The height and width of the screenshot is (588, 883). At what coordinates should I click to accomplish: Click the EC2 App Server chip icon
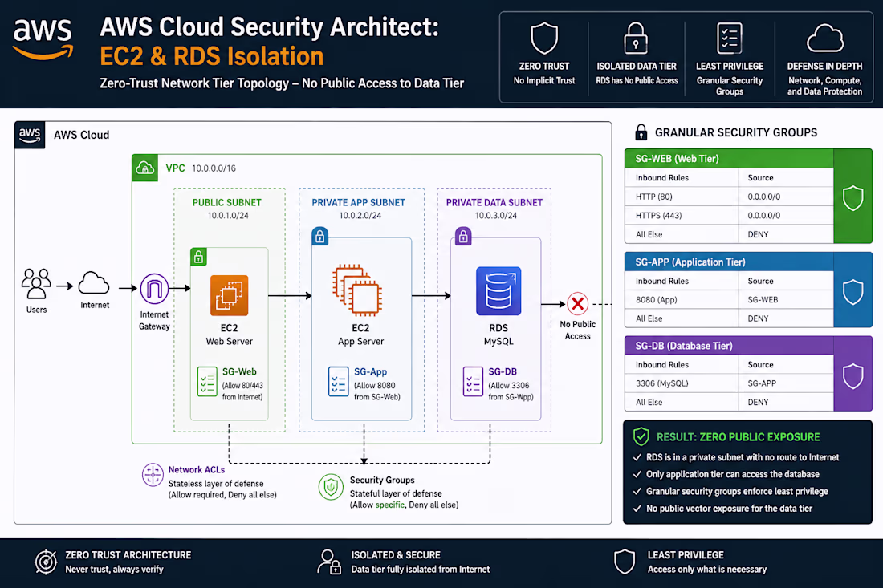pyautogui.click(x=357, y=290)
